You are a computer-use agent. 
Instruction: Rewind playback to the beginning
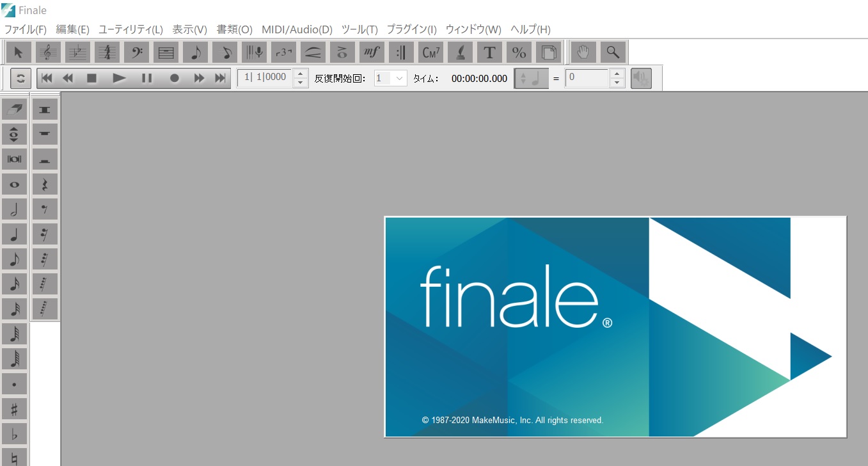[x=47, y=78]
